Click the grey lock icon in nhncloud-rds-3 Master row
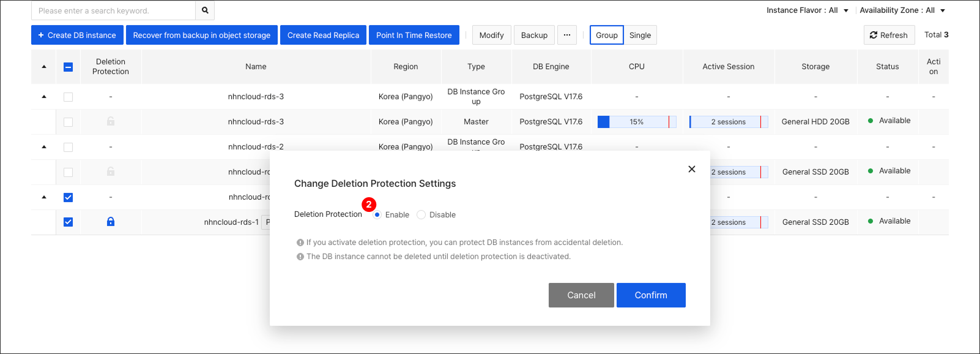 click(x=111, y=121)
